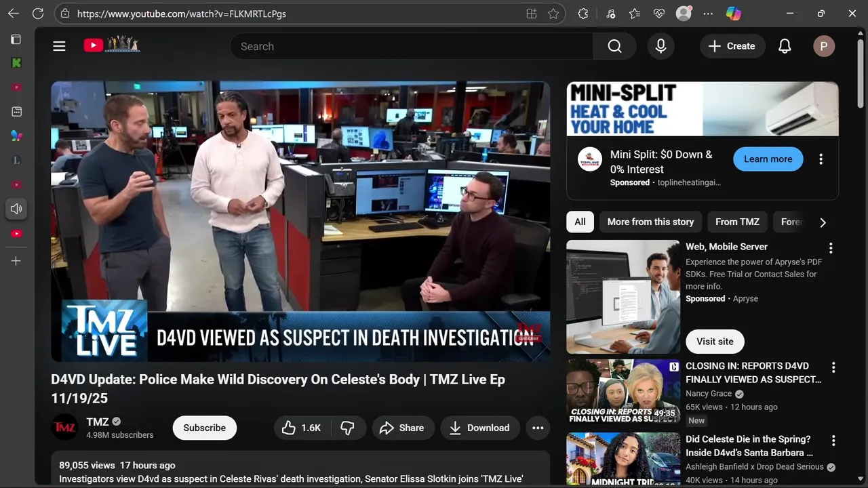Mute the tab with the speaker icon
868x488 pixels.
16,209
